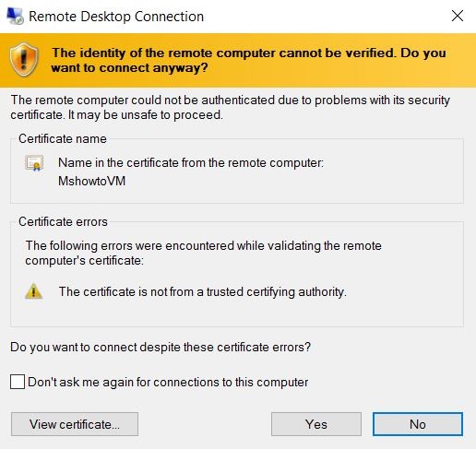Click the Remote Desktop Connection title bar icon
This screenshot has height=449, width=476.
[15, 16]
